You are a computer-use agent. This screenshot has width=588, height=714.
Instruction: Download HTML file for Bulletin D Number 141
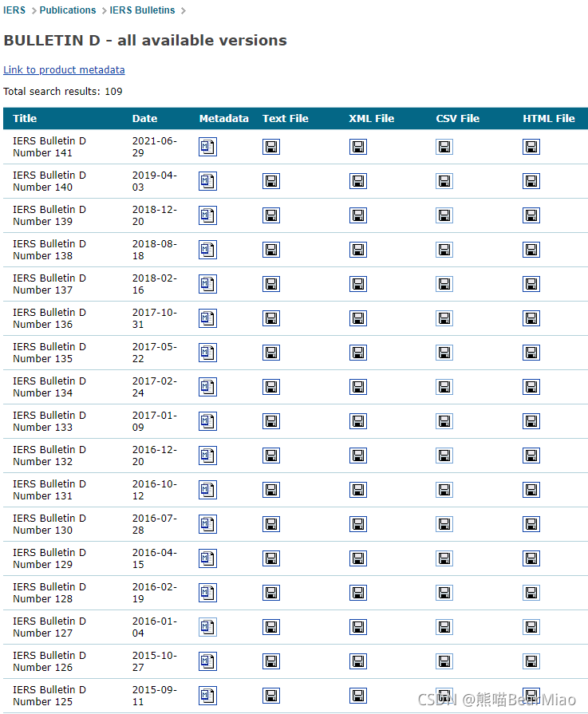click(x=531, y=147)
